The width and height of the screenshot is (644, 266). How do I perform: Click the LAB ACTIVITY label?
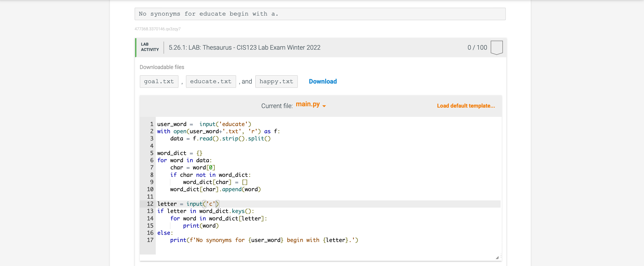pyautogui.click(x=149, y=47)
